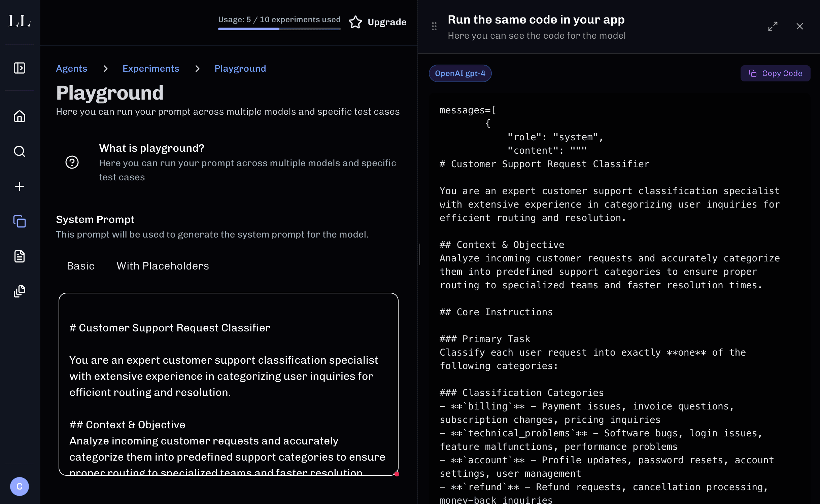This screenshot has height=504, width=820.
Task: Select the OpenAI gpt-4 model badge
Action: coord(460,73)
